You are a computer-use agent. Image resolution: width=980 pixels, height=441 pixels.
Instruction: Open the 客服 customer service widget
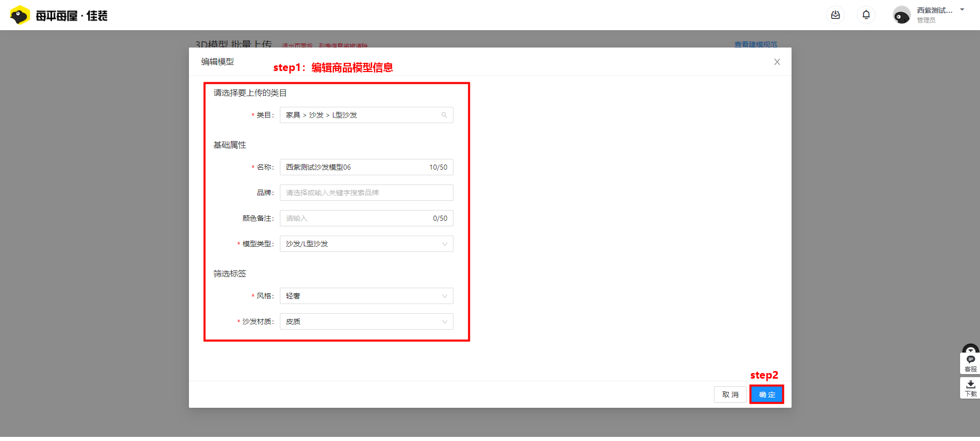point(970,363)
